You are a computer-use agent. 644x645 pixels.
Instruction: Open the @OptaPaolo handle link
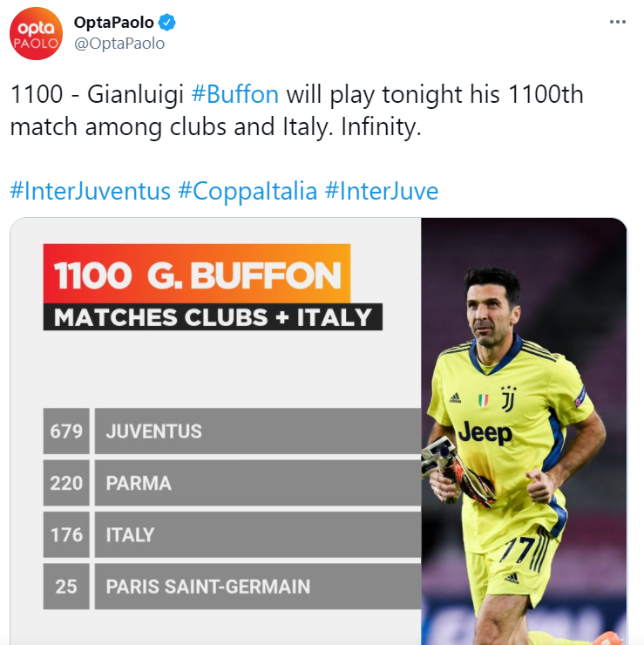coord(119,44)
